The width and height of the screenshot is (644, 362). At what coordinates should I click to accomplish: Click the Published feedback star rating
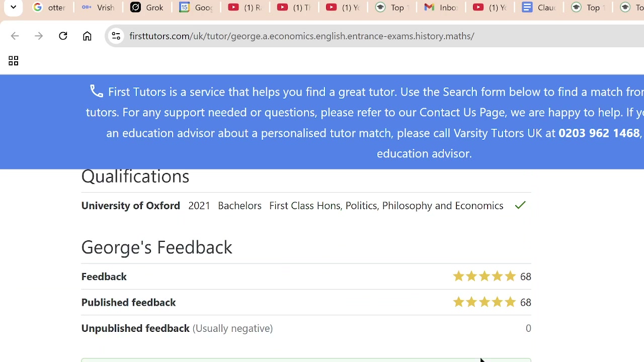(x=484, y=302)
